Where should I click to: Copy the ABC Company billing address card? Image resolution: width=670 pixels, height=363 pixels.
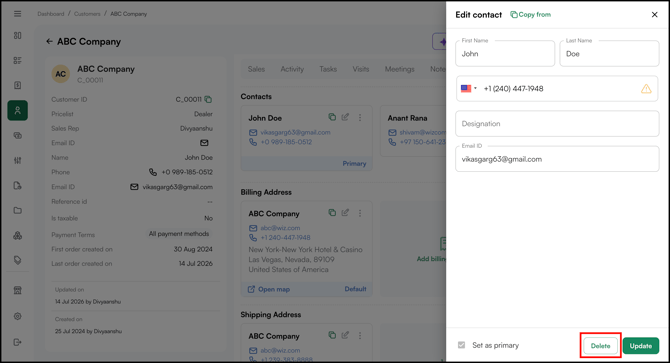(x=332, y=213)
